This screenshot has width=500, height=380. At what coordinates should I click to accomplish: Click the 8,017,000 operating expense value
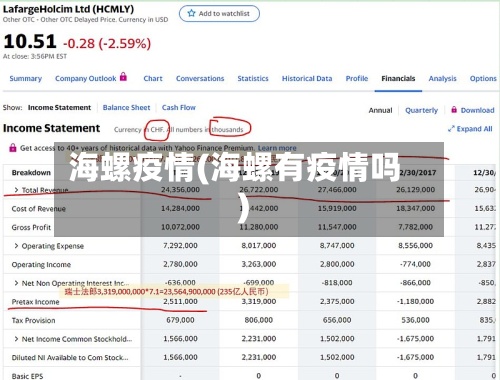point(259,246)
